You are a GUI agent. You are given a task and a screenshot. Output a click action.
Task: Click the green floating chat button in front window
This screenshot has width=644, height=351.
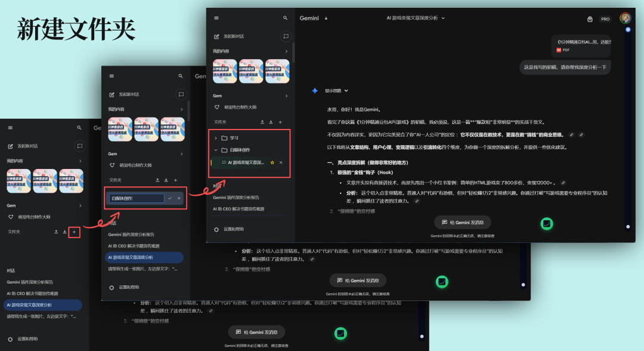547,224
